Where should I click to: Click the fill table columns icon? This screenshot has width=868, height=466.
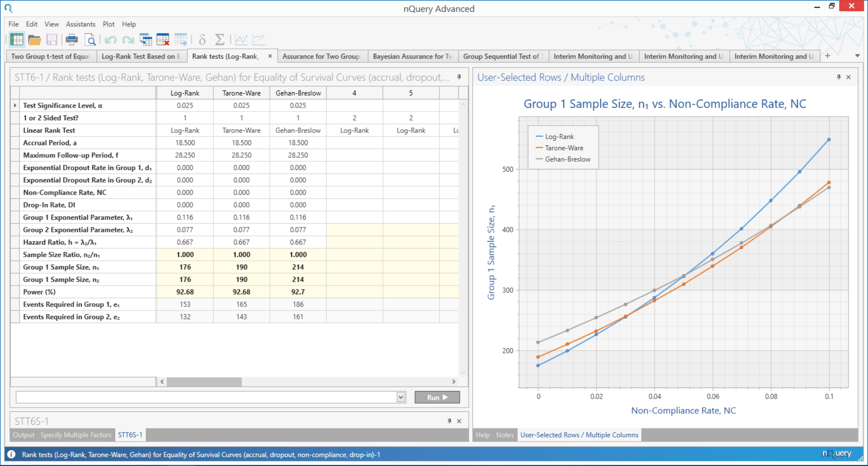[146, 40]
